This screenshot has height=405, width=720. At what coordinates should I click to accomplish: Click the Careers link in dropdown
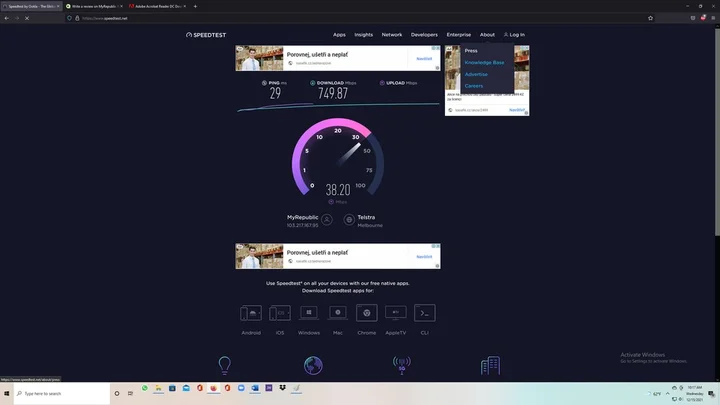[x=473, y=86]
